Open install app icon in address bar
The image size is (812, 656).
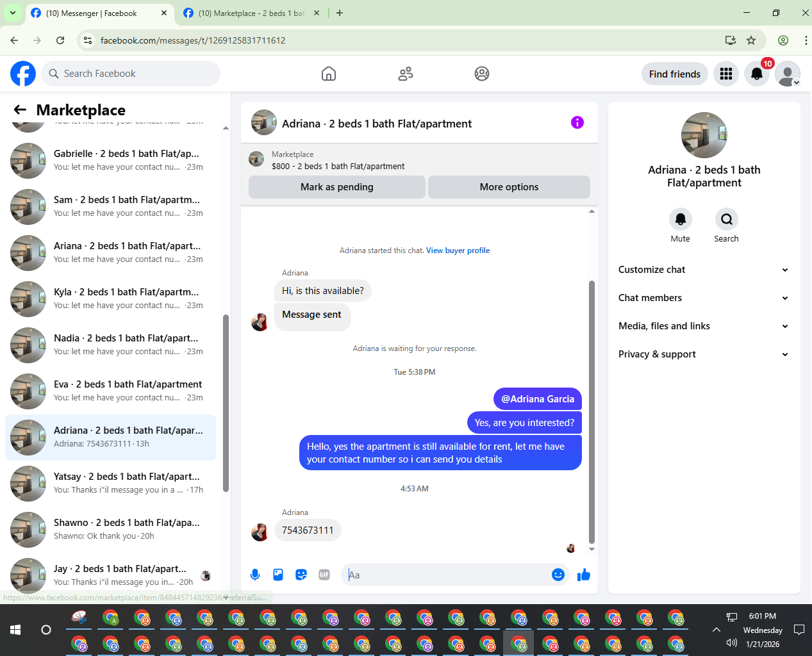click(731, 40)
